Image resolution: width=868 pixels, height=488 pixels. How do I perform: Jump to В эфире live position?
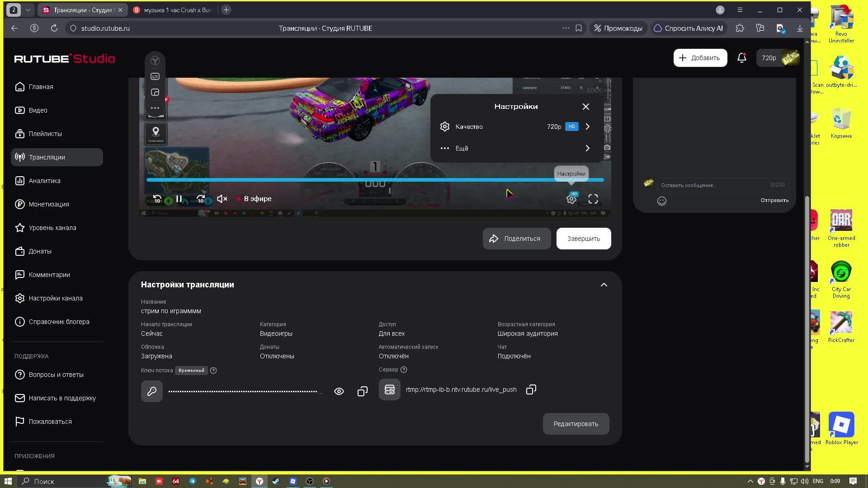(x=255, y=199)
